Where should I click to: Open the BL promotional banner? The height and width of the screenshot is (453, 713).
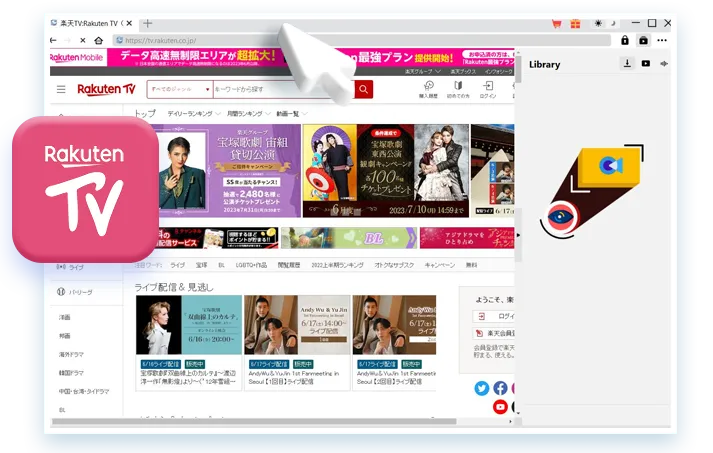[349, 238]
